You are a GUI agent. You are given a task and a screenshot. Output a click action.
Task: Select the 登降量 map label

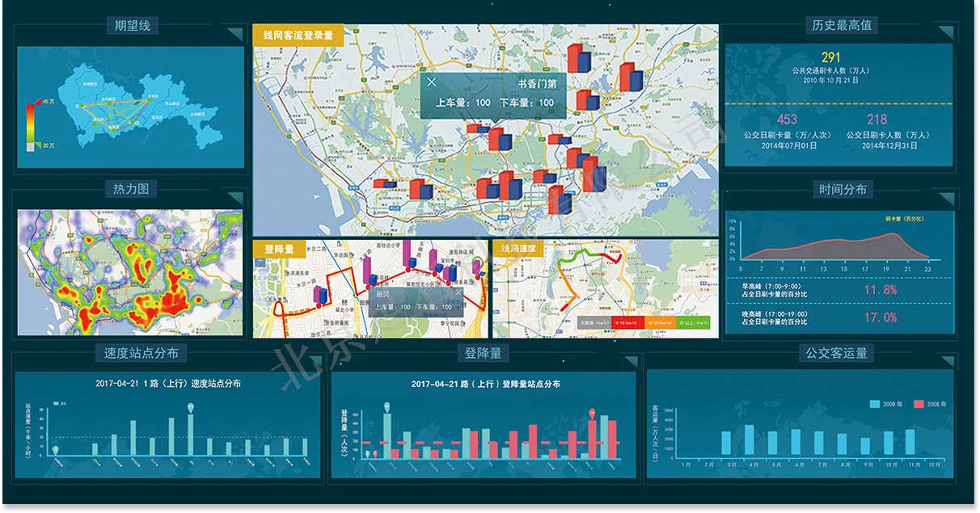coord(278,249)
